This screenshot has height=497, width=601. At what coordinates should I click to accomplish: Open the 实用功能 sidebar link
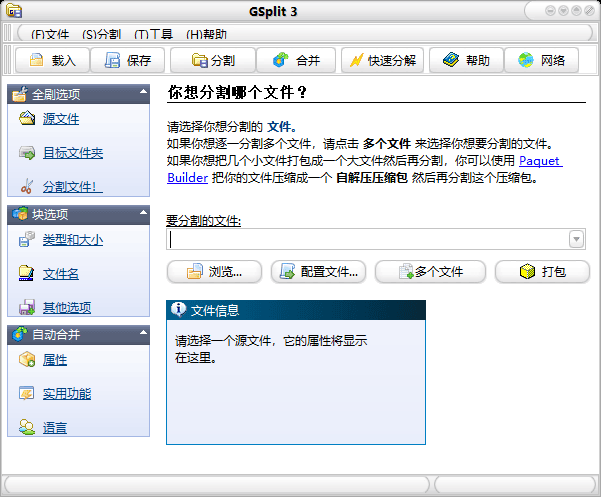point(67,394)
